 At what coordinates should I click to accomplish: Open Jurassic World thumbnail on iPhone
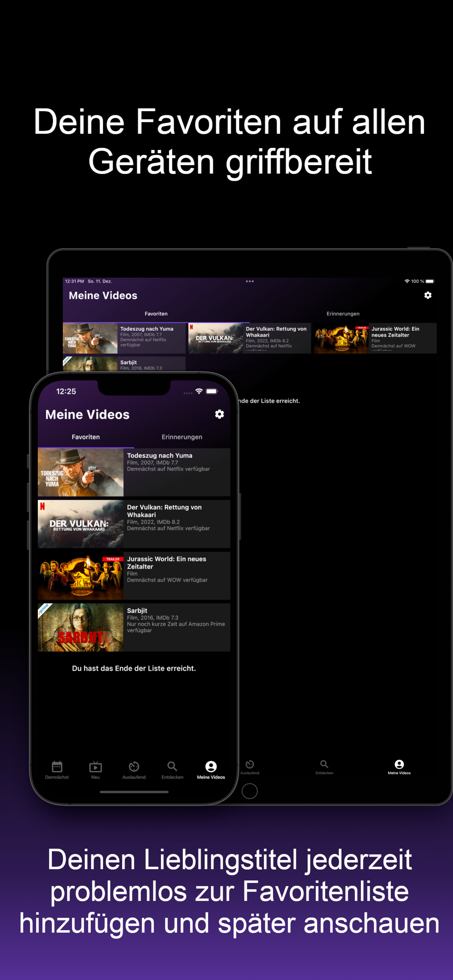click(80, 576)
